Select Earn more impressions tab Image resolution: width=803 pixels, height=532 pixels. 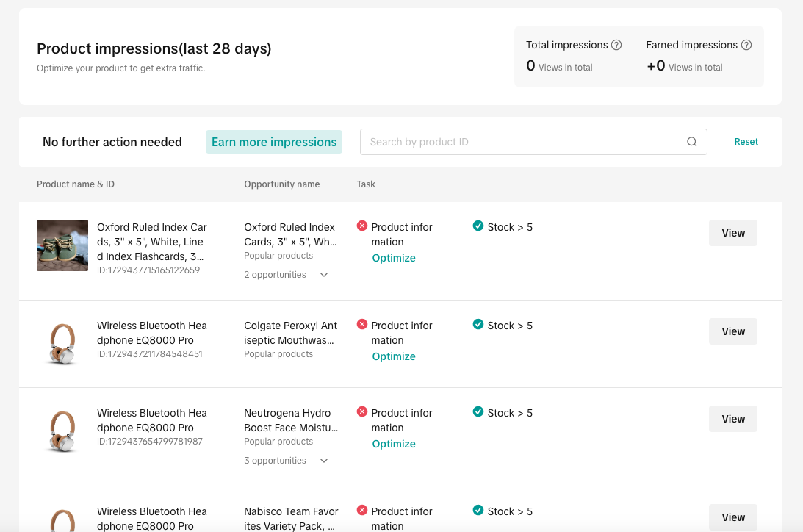pos(274,142)
